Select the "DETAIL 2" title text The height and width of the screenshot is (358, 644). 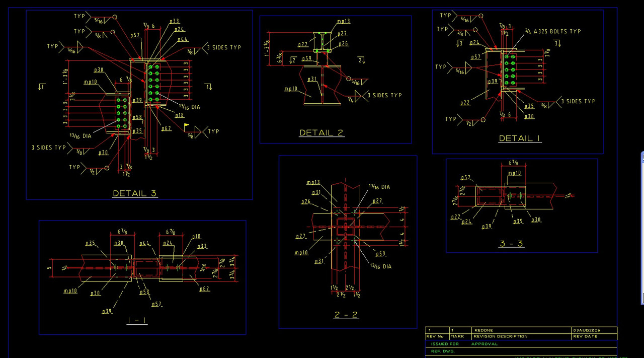pyautogui.click(x=321, y=133)
